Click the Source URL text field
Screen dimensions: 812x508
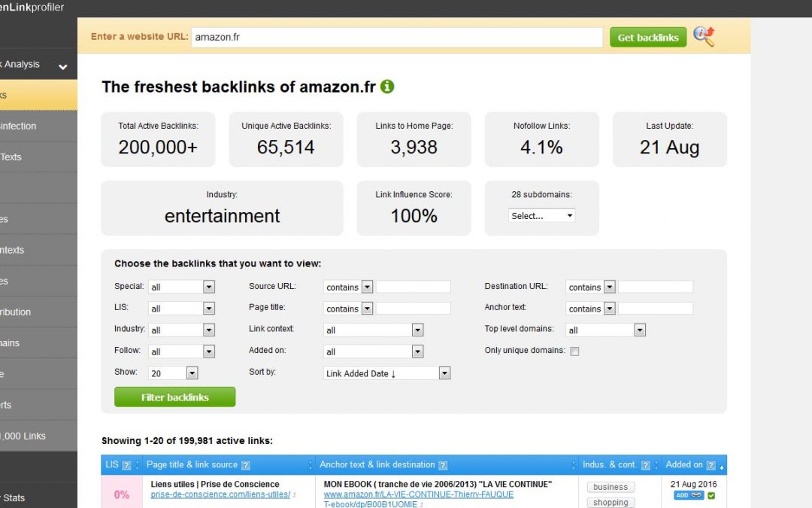pos(414,287)
